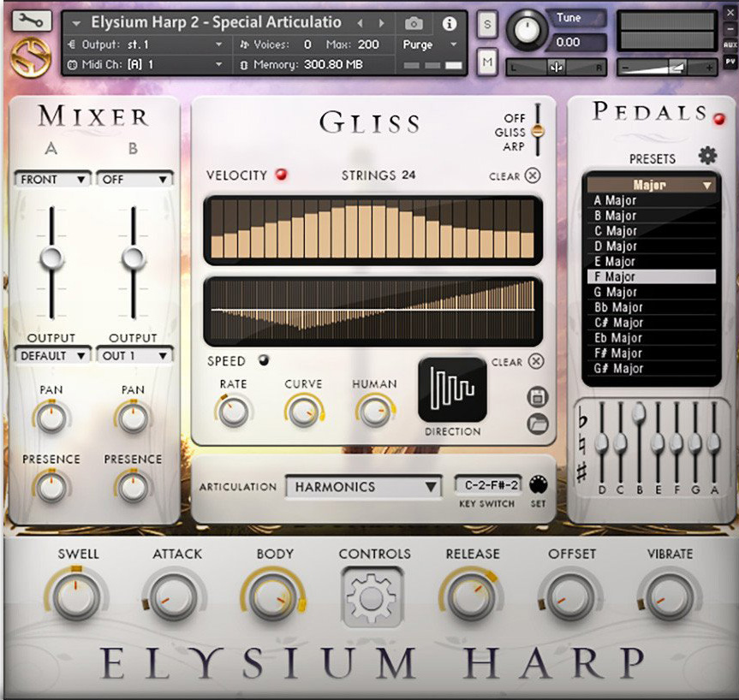
Task: Mute the instrument with the M button
Action: coord(486,62)
